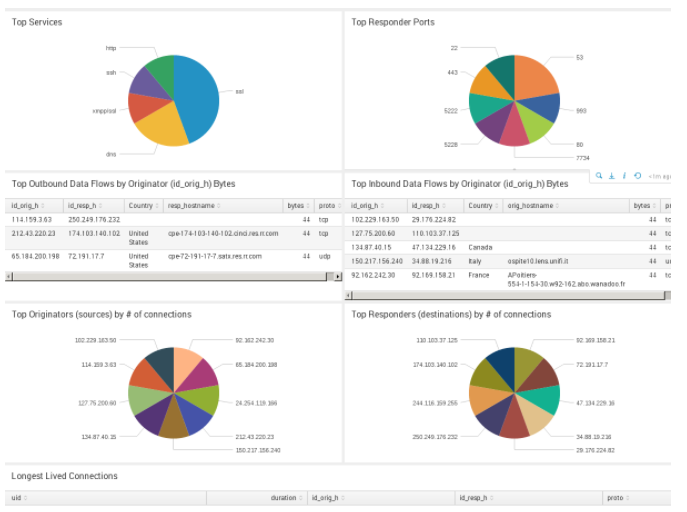
Task: Sort inbound table by bytes header
Action: [645, 205]
